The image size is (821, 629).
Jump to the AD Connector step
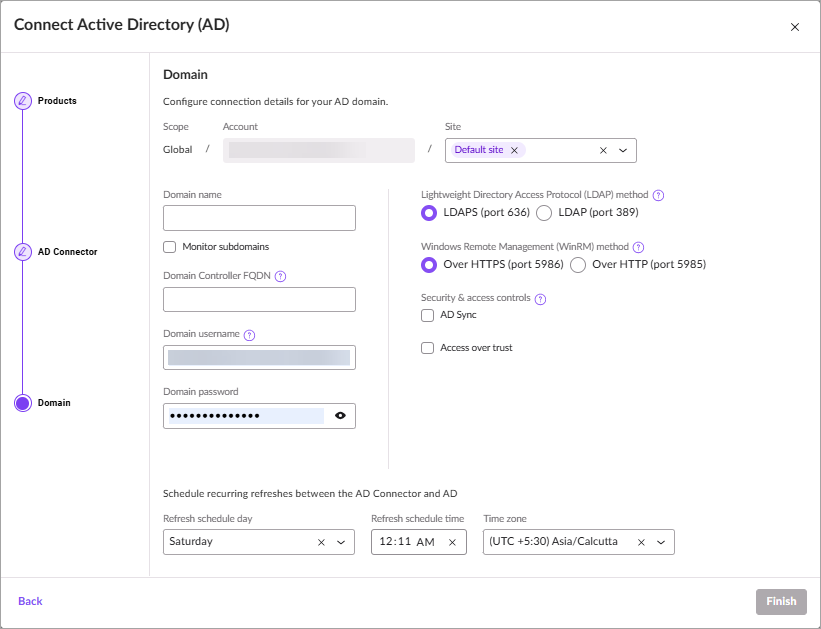pos(22,252)
